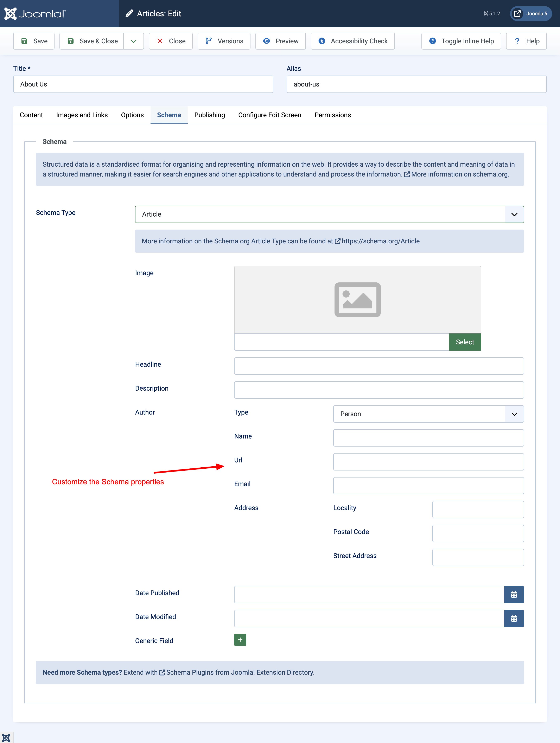This screenshot has width=560, height=743.
Task: Add a Generic Field with the plus icon
Action: tap(240, 640)
